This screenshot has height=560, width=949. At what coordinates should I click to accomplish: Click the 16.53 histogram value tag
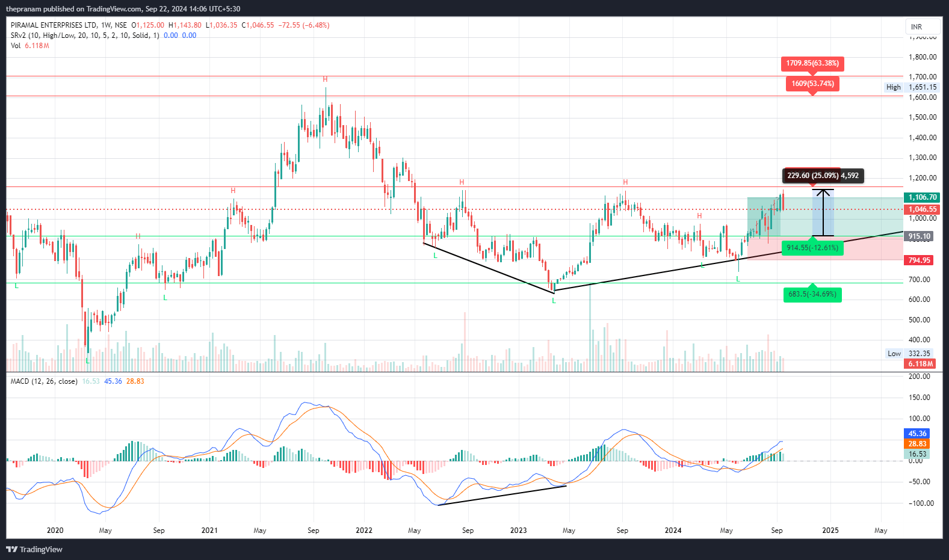(917, 454)
